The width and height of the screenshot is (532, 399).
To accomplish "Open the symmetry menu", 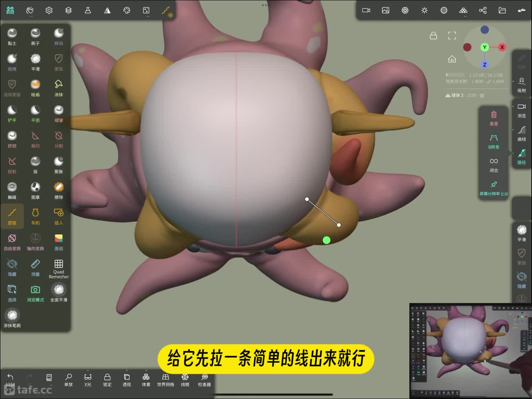I will coord(107,10).
